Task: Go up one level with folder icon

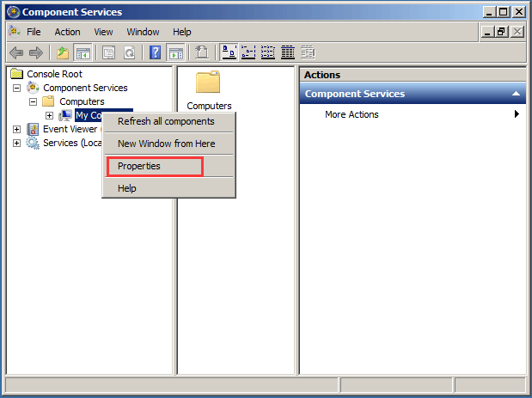Action: (x=63, y=52)
